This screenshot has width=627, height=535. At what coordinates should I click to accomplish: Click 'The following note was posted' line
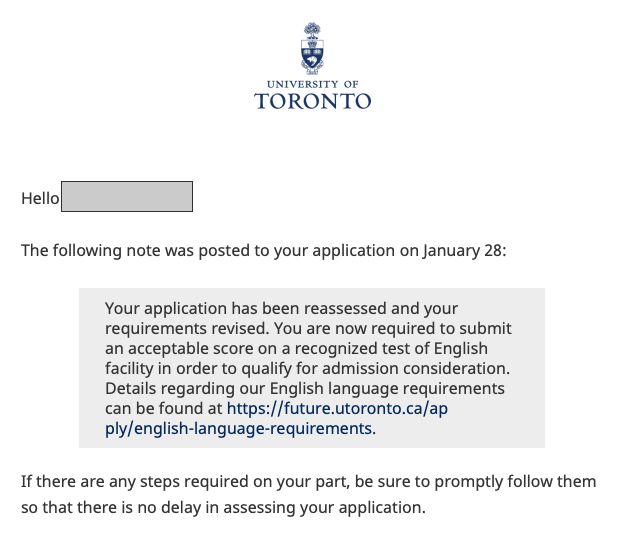[x=264, y=251]
